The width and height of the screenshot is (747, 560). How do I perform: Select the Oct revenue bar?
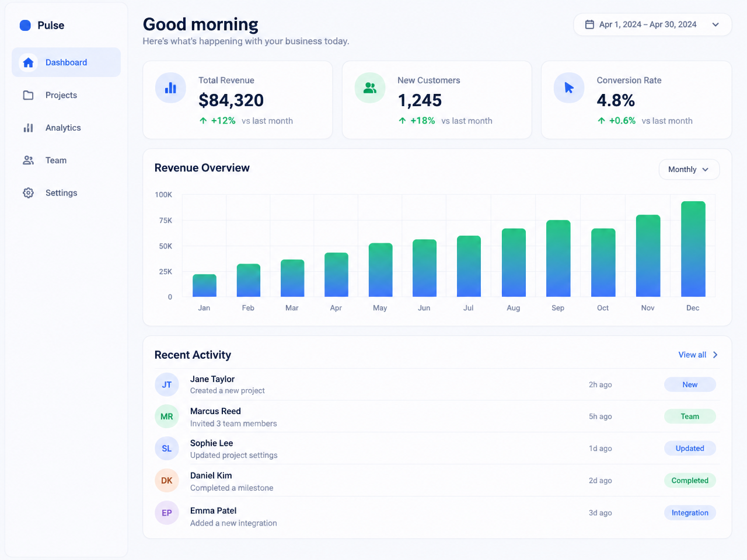tap(603, 262)
